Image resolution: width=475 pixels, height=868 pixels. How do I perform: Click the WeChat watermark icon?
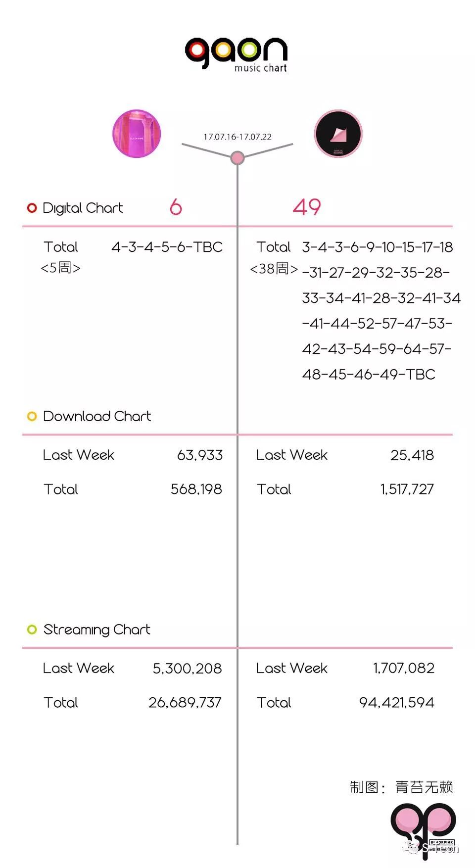(412, 848)
